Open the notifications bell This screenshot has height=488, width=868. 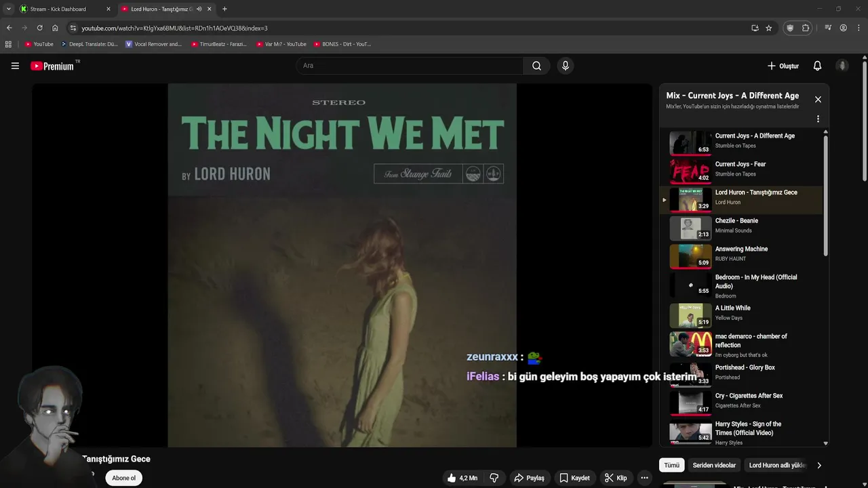[817, 66]
